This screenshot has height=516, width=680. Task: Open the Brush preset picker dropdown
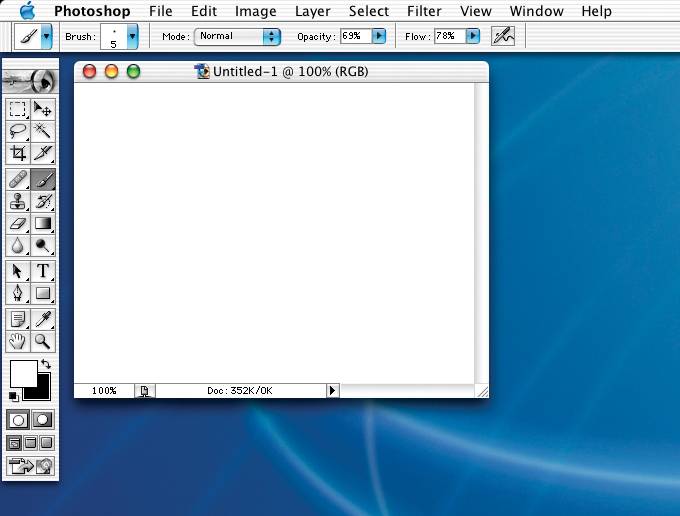[x=132, y=35]
